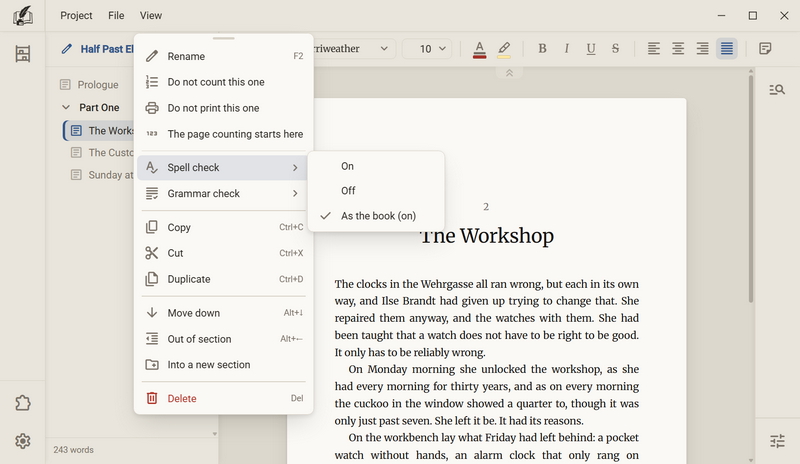Select The page counting starts here
This screenshot has width=800, height=464.
point(223,134)
